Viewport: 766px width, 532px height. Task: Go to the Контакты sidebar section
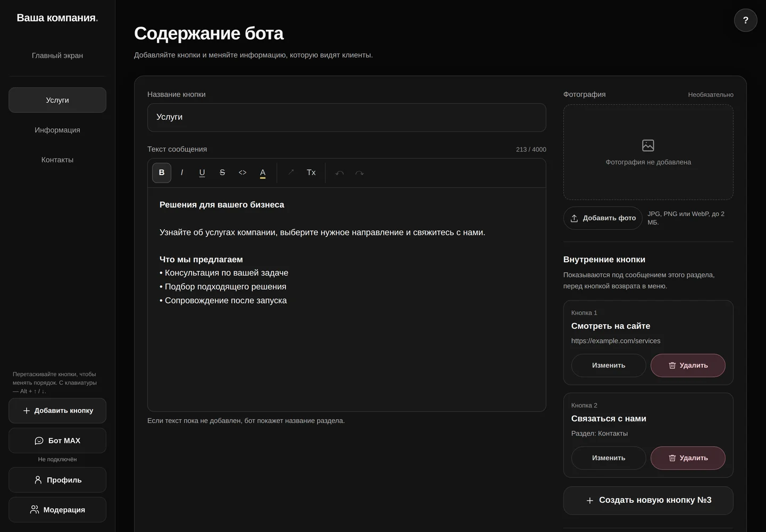(x=57, y=160)
